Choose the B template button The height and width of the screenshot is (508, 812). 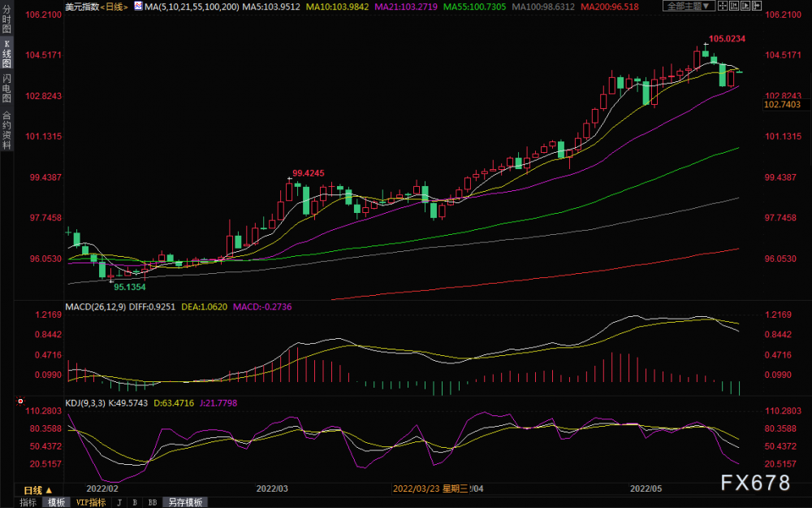pyautogui.click(x=135, y=502)
